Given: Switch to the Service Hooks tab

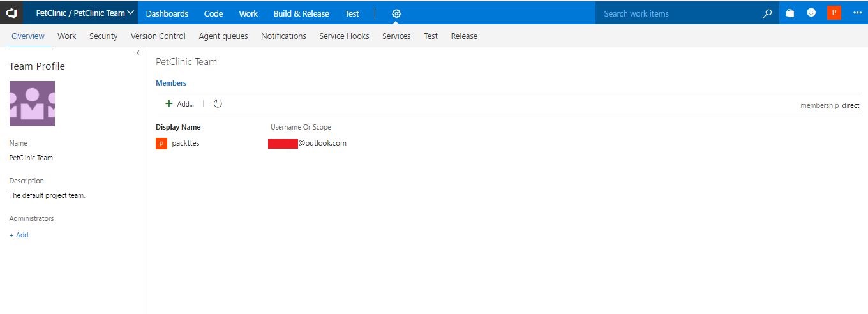Looking at the screenshot, I should click(344, 36).
